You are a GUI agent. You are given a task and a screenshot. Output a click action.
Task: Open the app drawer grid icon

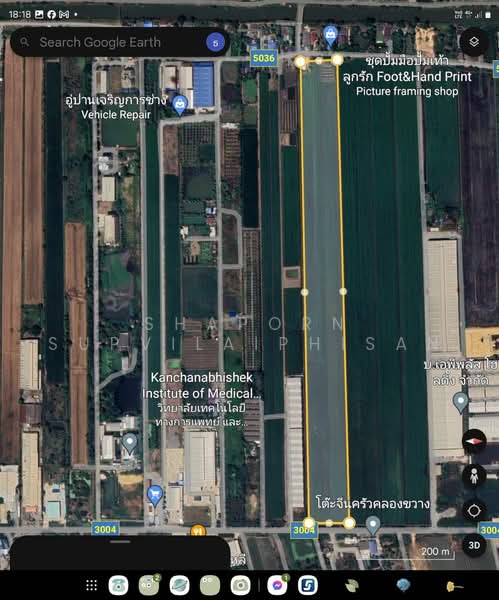(x=91, y=585)
